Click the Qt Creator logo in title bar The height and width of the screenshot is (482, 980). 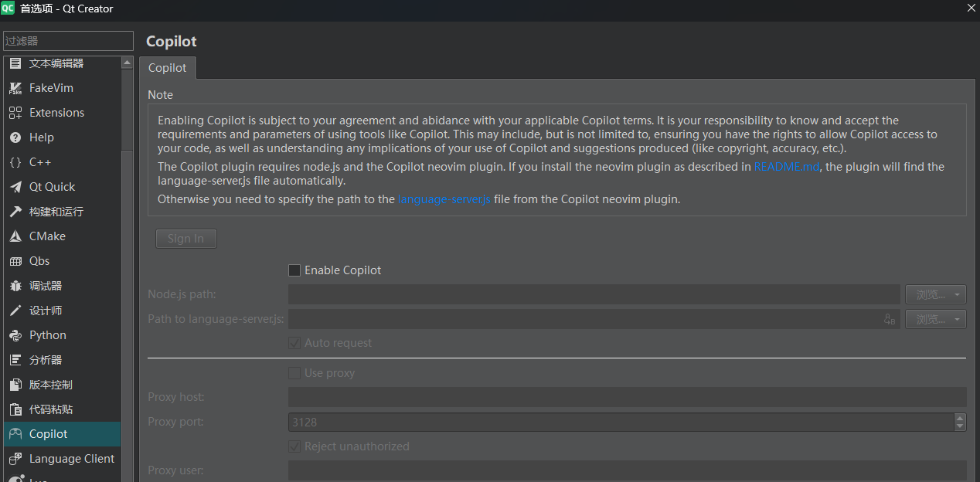point(8,8)
